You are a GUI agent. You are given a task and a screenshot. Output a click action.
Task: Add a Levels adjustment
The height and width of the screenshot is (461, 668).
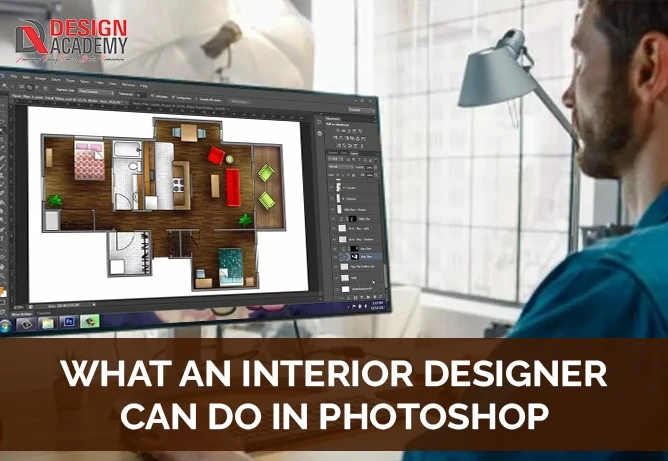(343, 130)
